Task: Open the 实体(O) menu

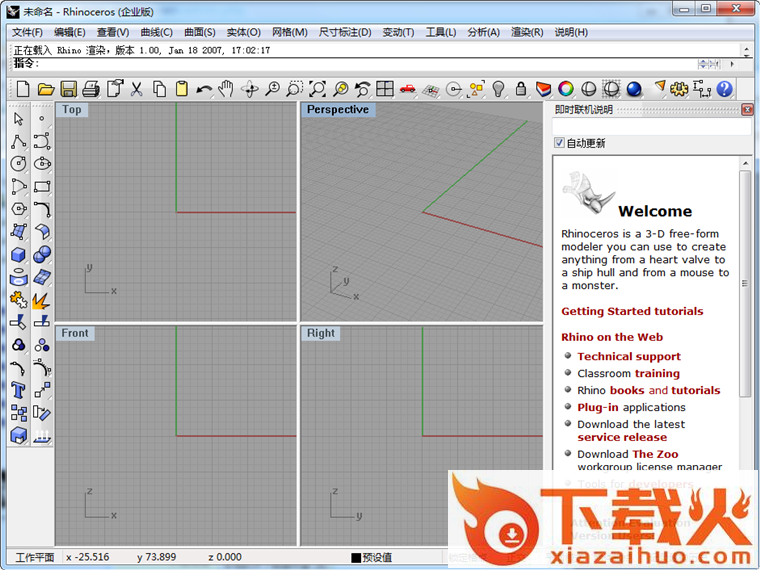Action: click(244, 32)
